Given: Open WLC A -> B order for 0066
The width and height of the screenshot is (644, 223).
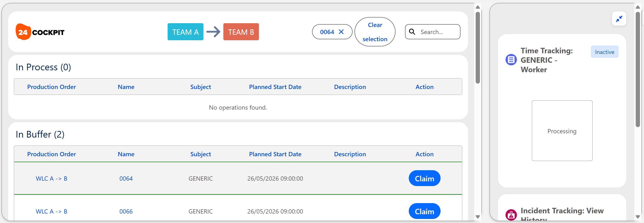Looking at the screenshot, I should point(51,211).
